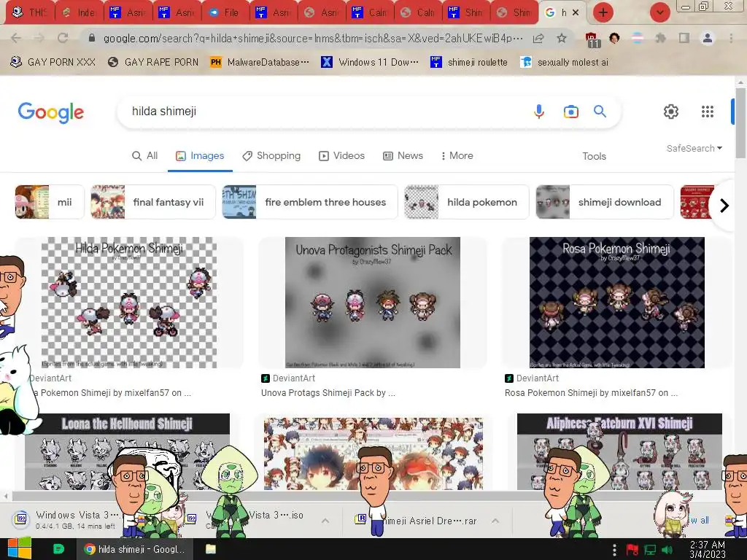Screen dimensions: 747x560
Task: Open Chrome side panel icon
Action: coord(684,38)
